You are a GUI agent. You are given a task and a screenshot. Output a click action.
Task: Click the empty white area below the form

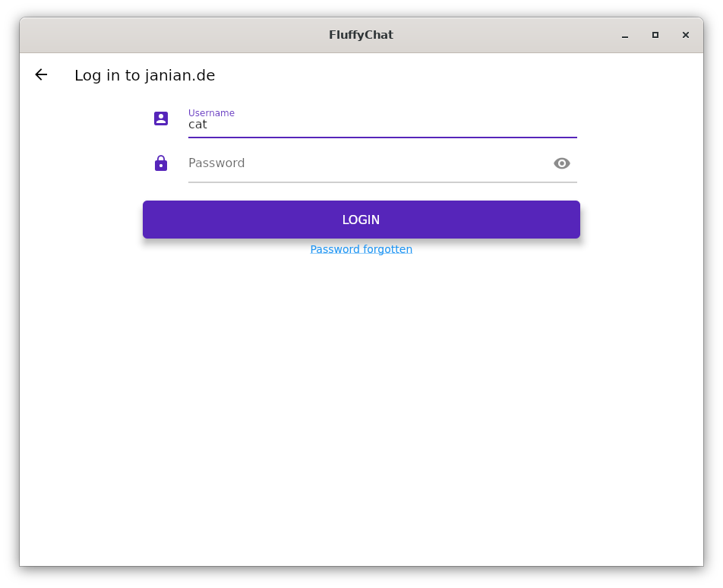point(361,410)
